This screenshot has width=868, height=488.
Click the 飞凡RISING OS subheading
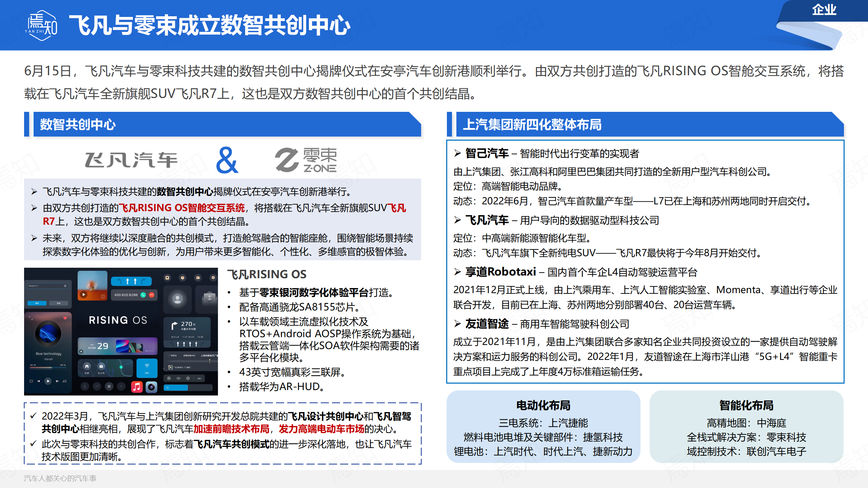point(267,274)
